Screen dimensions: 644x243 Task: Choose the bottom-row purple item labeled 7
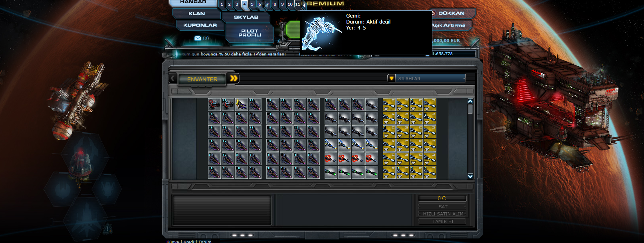coord(255,172)
